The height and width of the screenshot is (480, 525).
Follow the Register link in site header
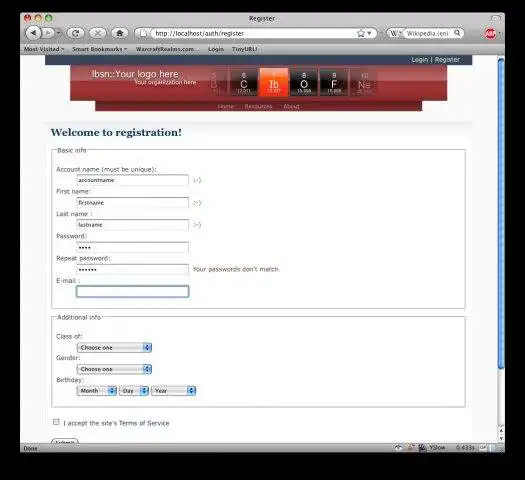point(447,60)
